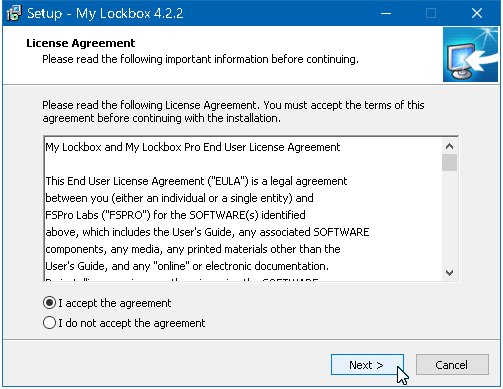503x389 pixels.
Task: Click the 'I accept the agreement' label text
Action: [115, 303]
